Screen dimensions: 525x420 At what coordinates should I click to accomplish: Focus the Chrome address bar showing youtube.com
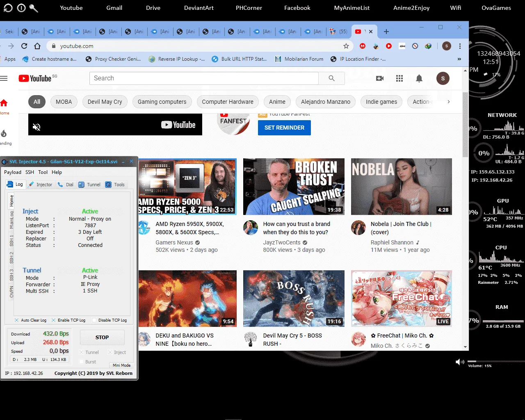point(199,46)
